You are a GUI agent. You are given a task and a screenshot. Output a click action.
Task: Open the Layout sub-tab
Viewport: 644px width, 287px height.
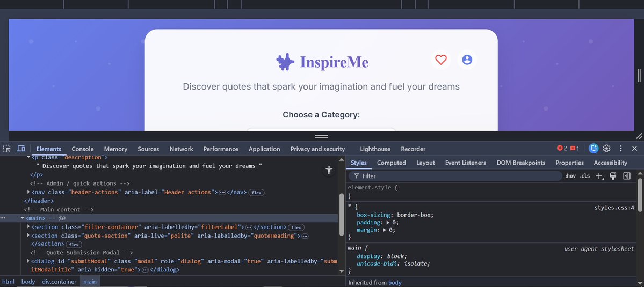tap(425, 163)
